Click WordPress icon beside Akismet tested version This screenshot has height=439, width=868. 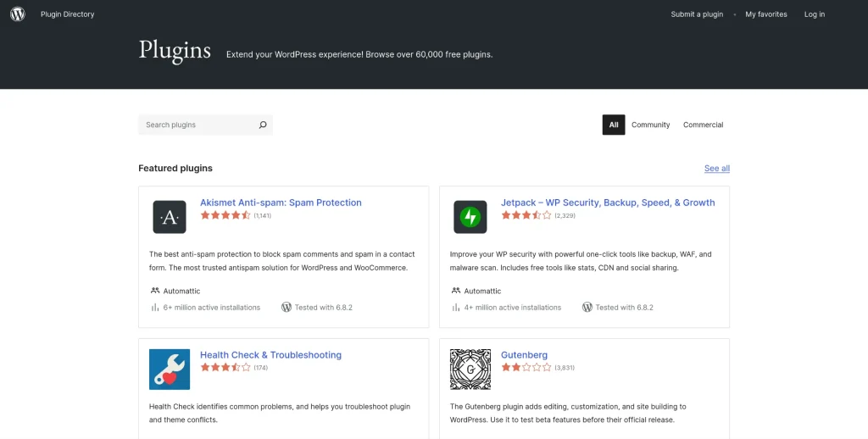click(287, 308)
